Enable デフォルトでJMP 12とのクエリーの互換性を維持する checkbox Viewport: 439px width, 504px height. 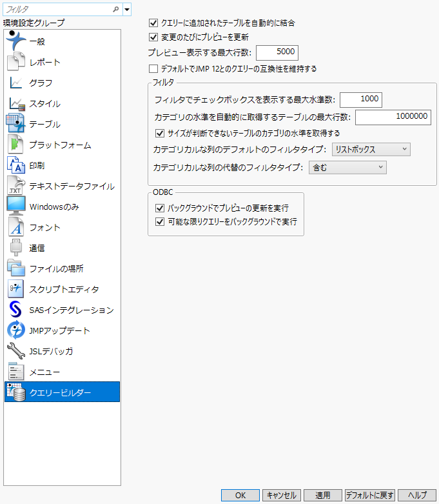tap(153, 68)
